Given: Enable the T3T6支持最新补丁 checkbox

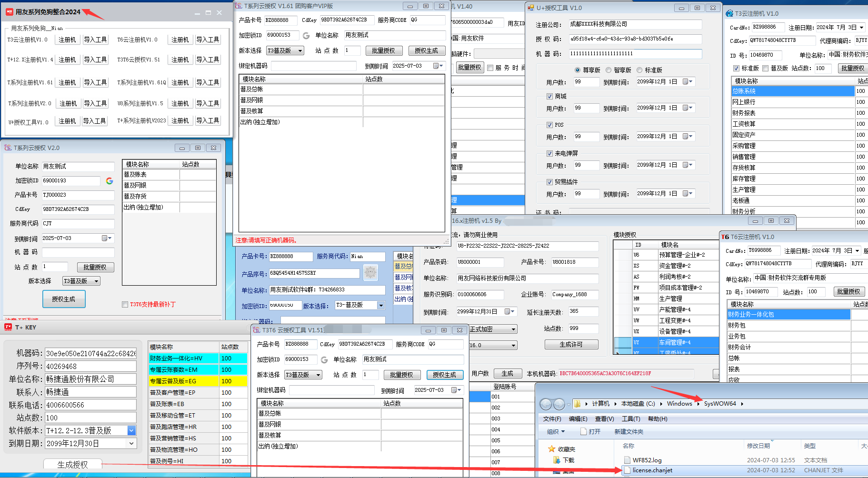Looking at the screenshot, I should pos(125,305).
